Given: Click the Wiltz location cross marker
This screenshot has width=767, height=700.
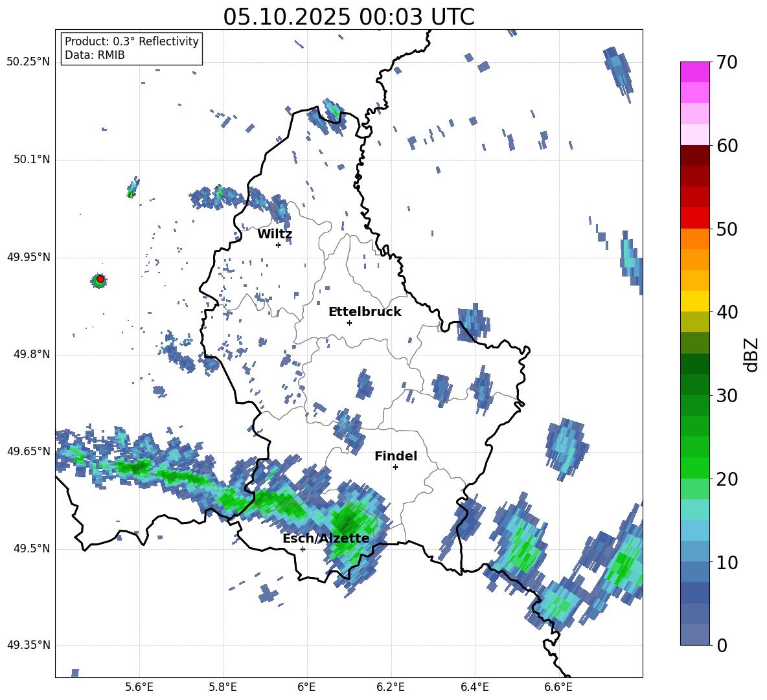Looking at the screenshot, I should point(278,245).
